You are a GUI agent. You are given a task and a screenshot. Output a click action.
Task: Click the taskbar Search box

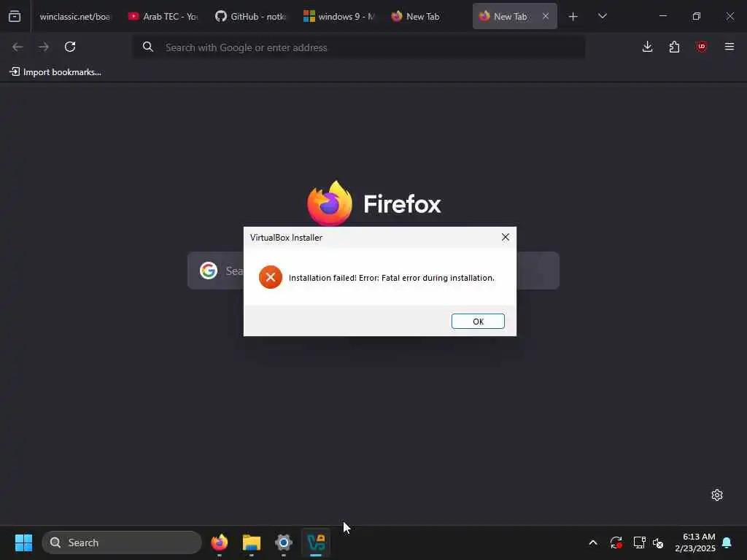[122, 542]
